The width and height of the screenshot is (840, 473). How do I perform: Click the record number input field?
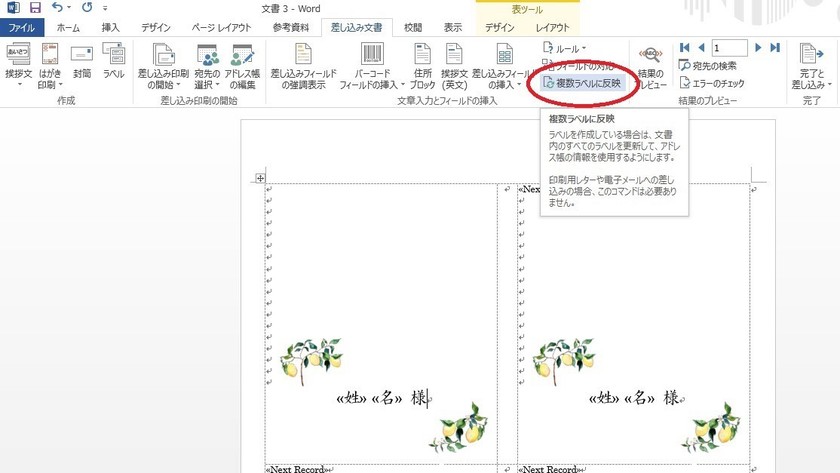click(x=729, y=48)
